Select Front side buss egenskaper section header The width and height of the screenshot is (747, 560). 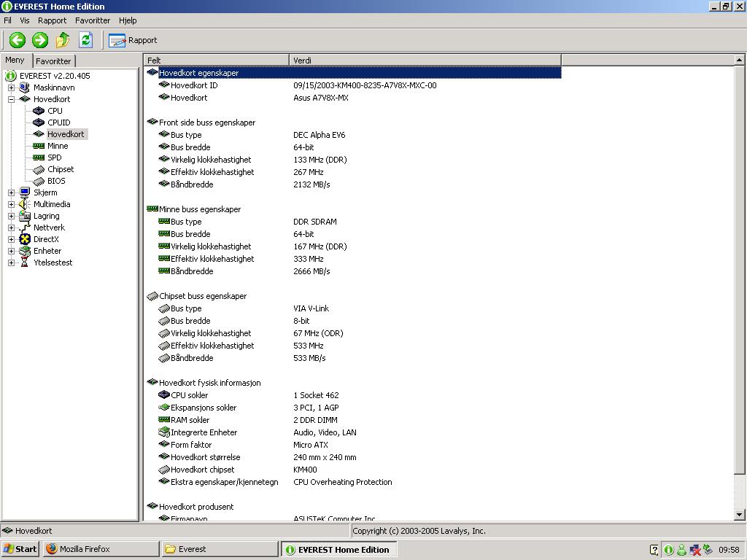pyautogui.click(x=206, y=122)
